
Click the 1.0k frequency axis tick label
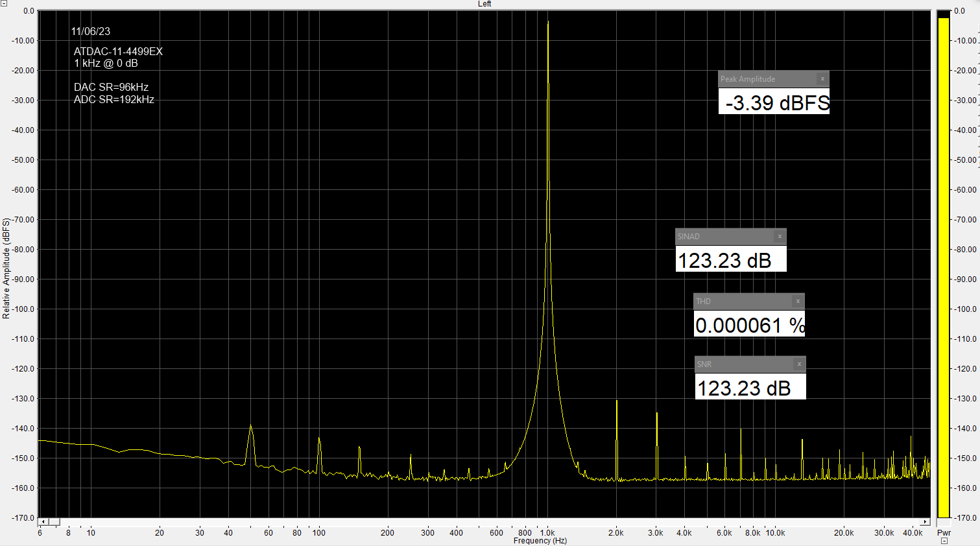pos(547,533)
